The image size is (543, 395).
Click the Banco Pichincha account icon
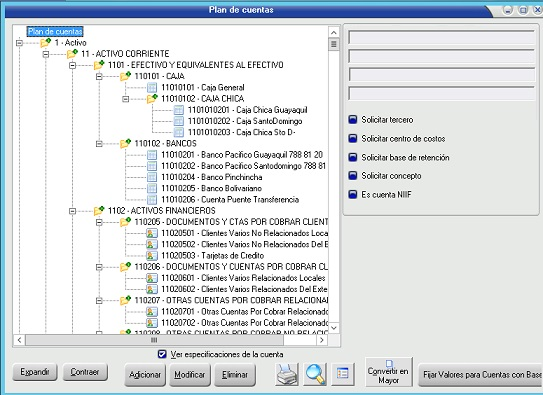pyautogui.click(x=152, y=177)
